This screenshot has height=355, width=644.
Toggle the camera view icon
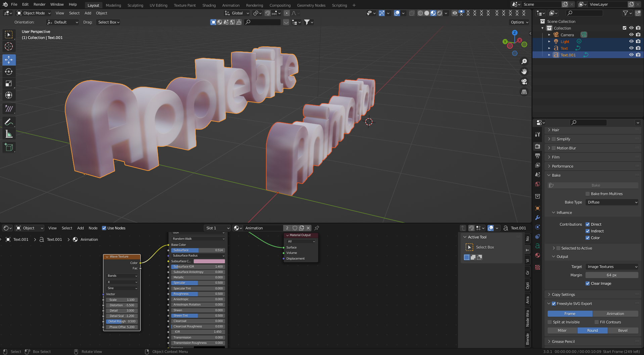[524, 82]
